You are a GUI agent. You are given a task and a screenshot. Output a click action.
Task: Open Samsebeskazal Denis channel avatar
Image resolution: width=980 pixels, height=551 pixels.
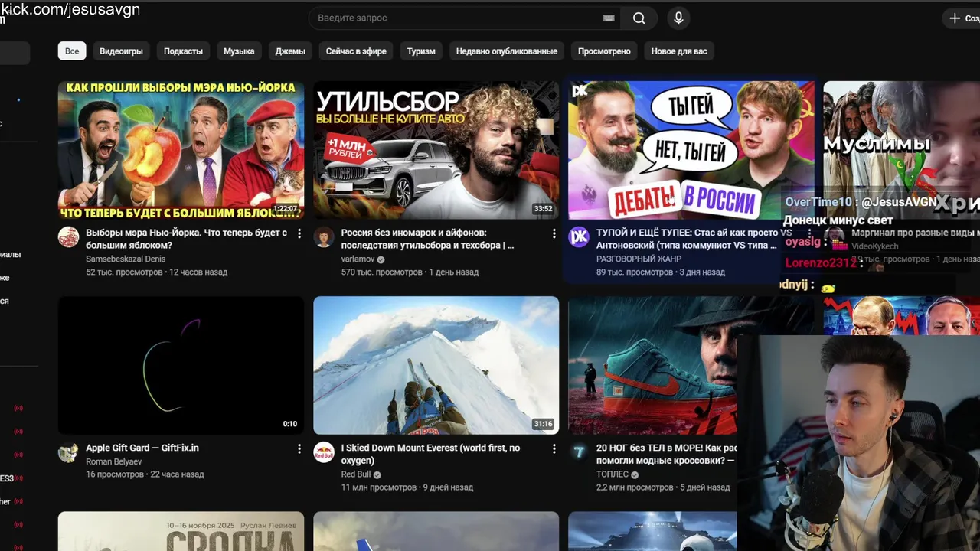click(x=69, y=237)
